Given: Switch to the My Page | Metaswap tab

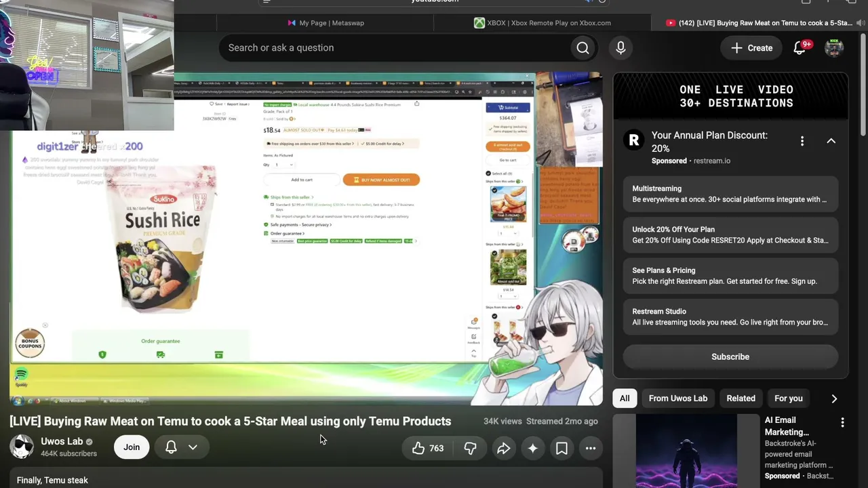Looking at the screenshot, I should 325,23.
